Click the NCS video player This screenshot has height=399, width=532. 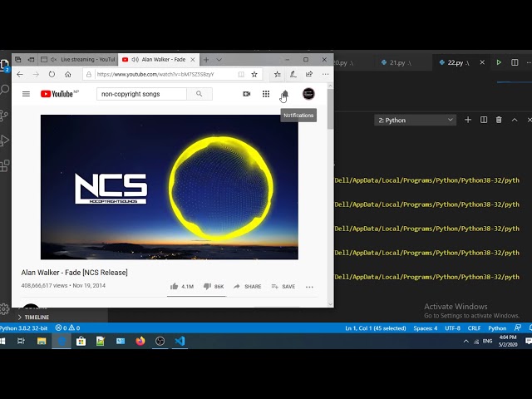(170, 187)
